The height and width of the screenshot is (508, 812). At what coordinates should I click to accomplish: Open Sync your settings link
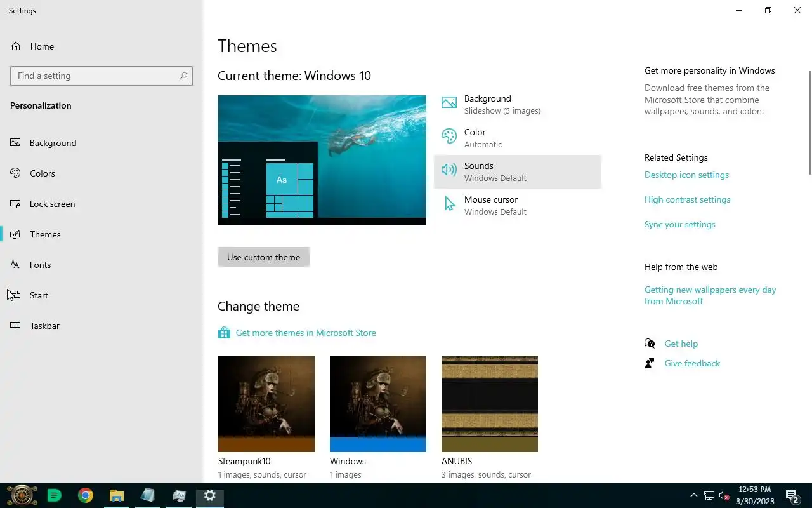[x=679, y=224]
